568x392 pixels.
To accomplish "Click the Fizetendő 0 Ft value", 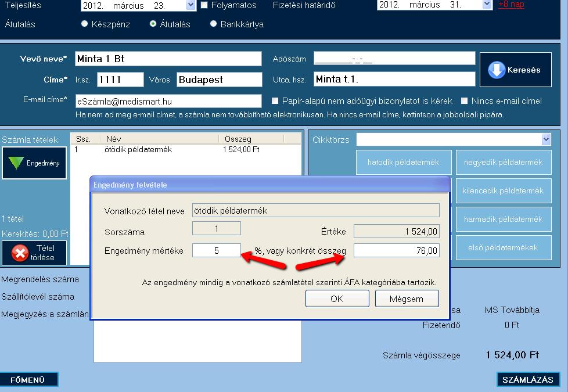I will click(512, 325).
